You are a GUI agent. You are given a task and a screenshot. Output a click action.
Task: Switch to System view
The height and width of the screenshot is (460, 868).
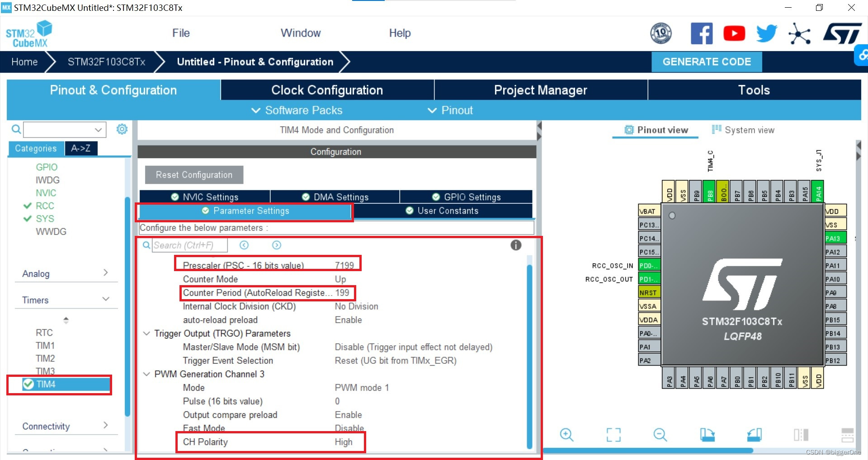(x=743, y=130)
